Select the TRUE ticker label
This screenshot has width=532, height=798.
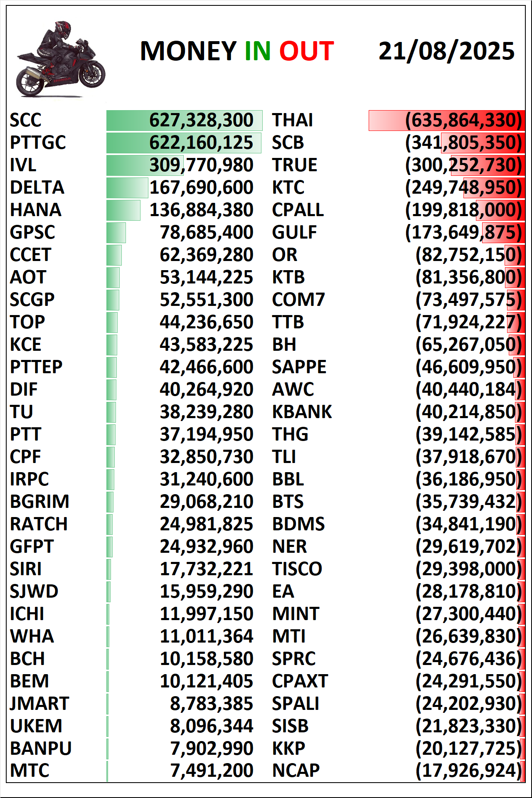(294, 165)
